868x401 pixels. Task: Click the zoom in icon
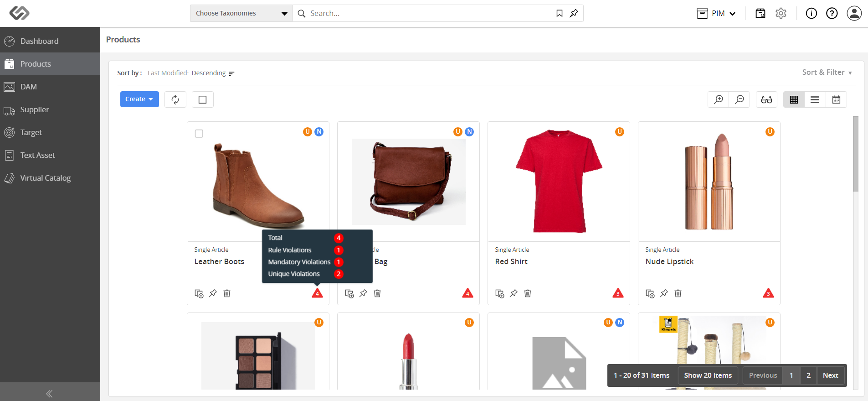[x=719, y=99]
